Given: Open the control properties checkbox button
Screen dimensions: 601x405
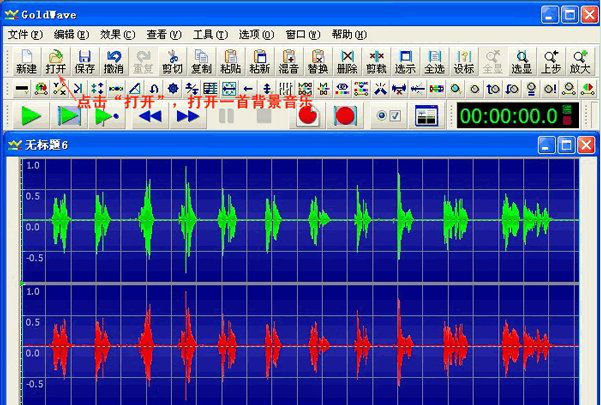Looking at the screenshot, I should [x=387, y=115].
